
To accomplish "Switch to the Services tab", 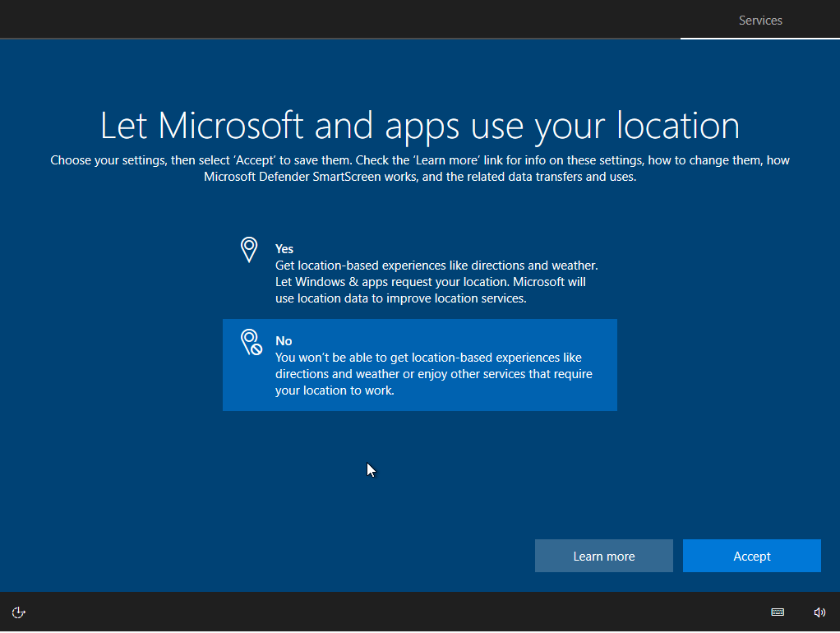I will (760, 21).
